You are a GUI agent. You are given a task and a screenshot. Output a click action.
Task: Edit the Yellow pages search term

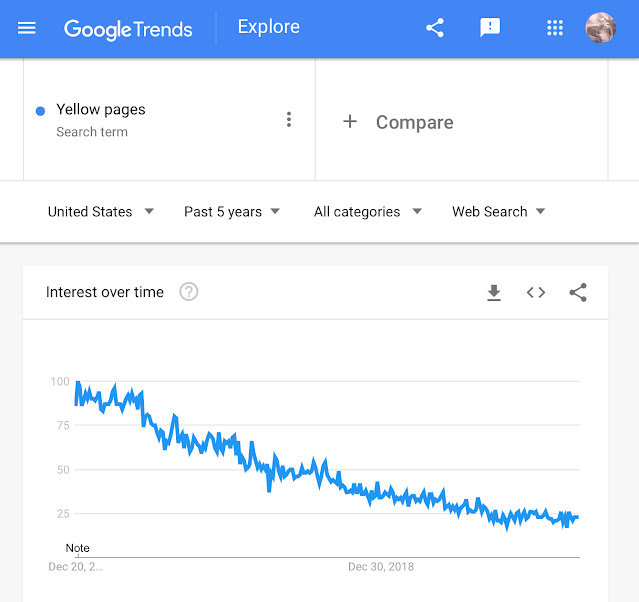pos(101,110)
